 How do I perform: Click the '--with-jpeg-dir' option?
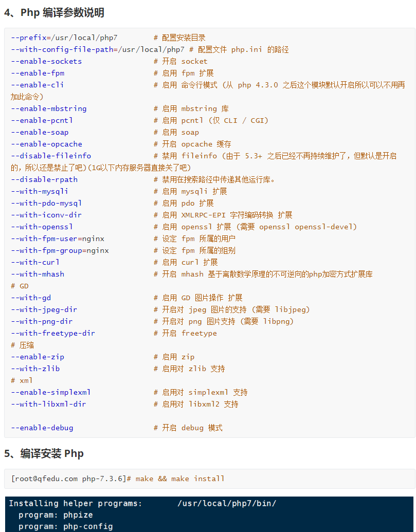pos(44,309)
